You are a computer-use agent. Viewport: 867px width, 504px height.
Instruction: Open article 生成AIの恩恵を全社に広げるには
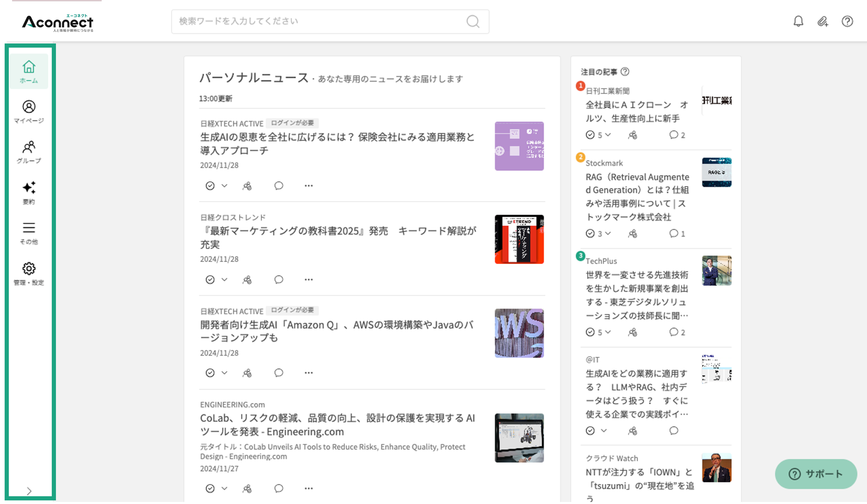337,144
